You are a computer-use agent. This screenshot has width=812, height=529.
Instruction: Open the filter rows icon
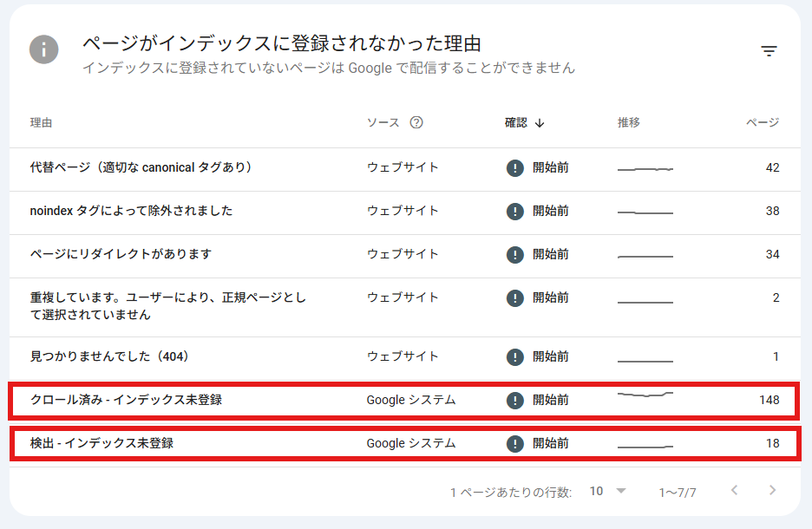point(769,50)
